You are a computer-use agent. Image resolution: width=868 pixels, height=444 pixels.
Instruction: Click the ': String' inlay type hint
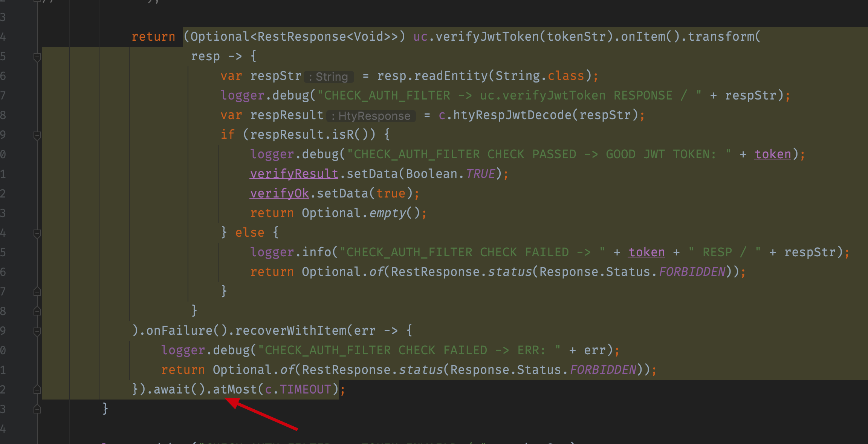point(329,77)
